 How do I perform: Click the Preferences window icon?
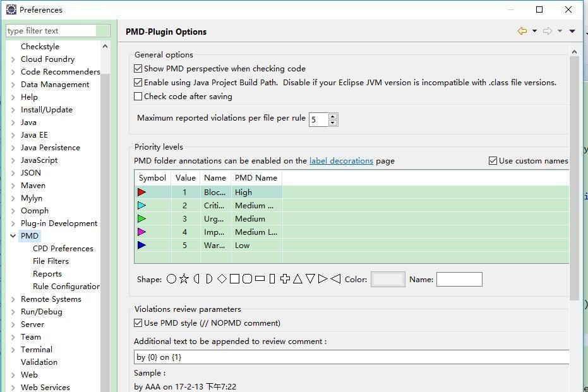click(11, 9)
